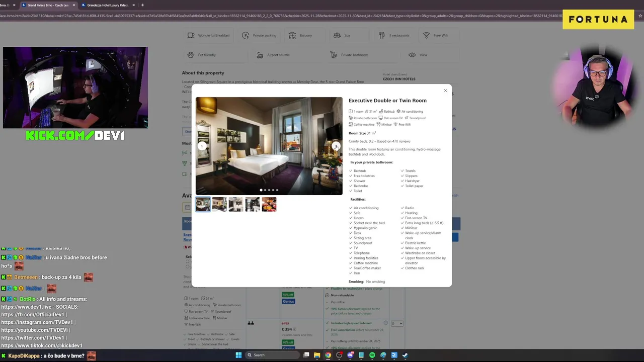Click the 'Bathrobe' bathroom item
Screen dimensions: 644x362
361,186
